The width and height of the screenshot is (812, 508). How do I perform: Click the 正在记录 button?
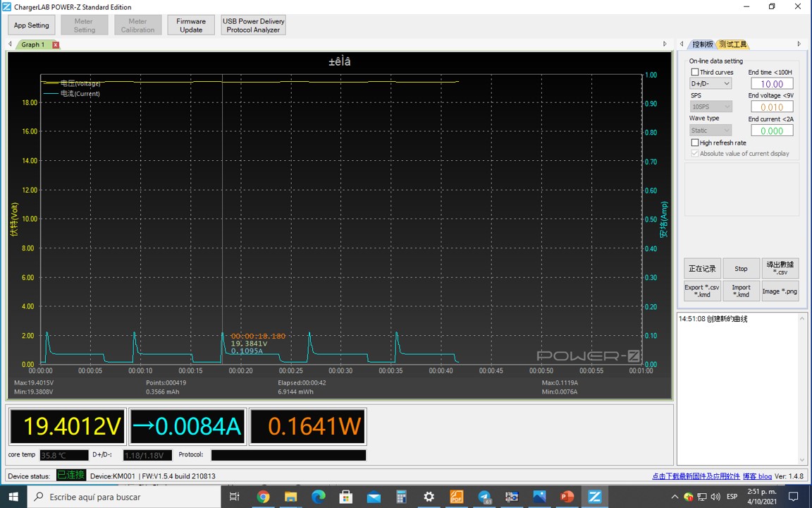(702, 269)
